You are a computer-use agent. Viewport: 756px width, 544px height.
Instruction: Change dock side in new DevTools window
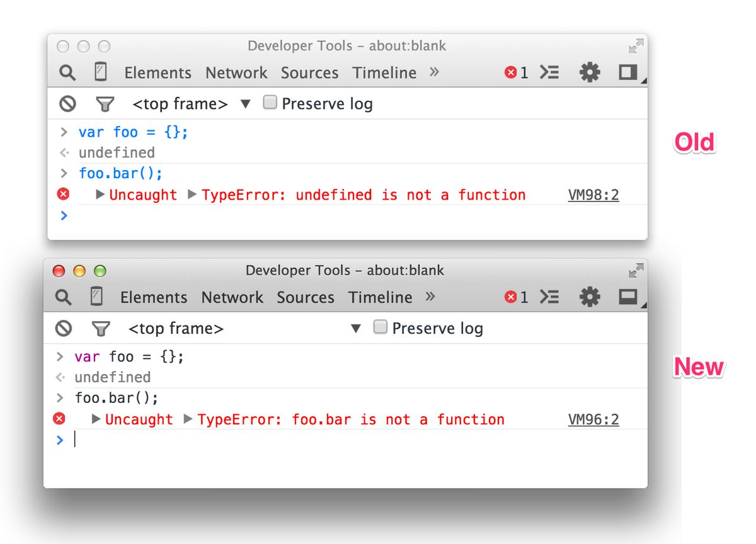point(628,297)
